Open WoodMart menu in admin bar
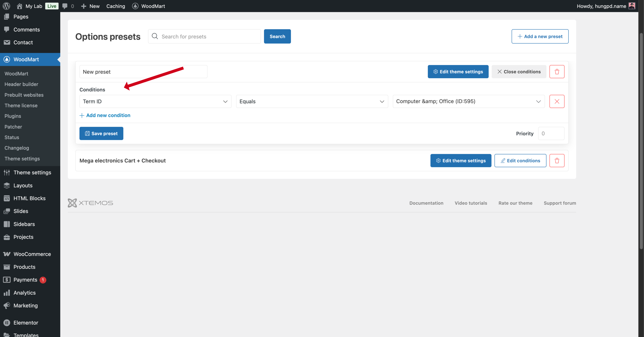This screenshot has width=644, height=337. coord(148,6)
